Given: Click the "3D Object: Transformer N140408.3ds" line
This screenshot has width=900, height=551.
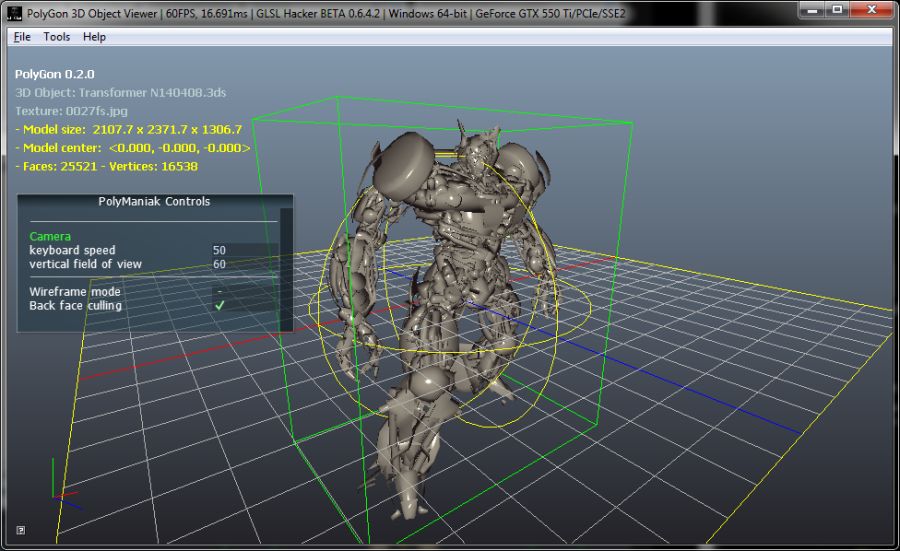Looking at the screenshot, I should [121, 92].
